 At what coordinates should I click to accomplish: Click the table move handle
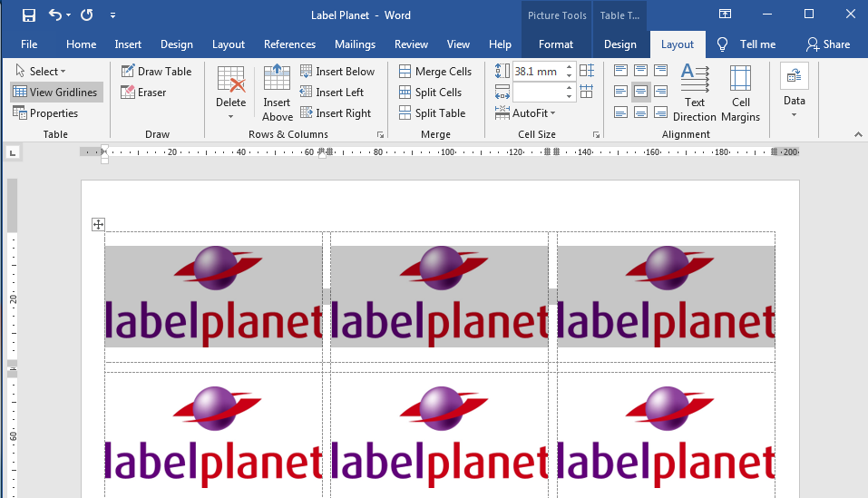[98, 224]
